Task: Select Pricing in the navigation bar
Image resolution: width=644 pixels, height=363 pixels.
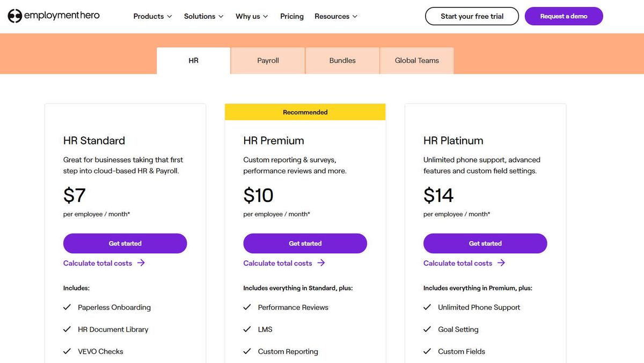Action: [291, 16]
